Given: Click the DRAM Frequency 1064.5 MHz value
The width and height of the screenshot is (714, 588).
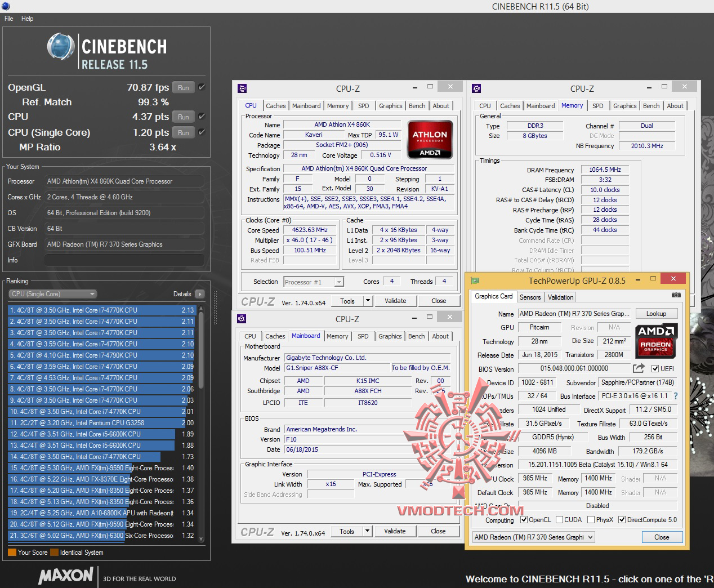Looking at the screenshot, I should coord(605,170).
